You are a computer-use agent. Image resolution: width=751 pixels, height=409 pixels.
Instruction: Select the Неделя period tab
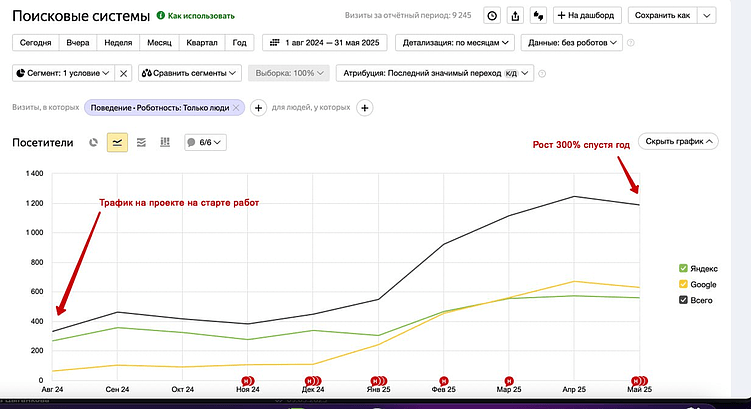tap(118, 43)
